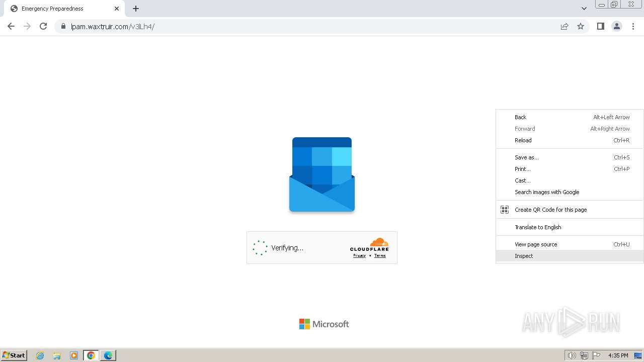Screen dimensions: 644x362
Task: Choose Create QR Code for this page
Action: (570, 210)
